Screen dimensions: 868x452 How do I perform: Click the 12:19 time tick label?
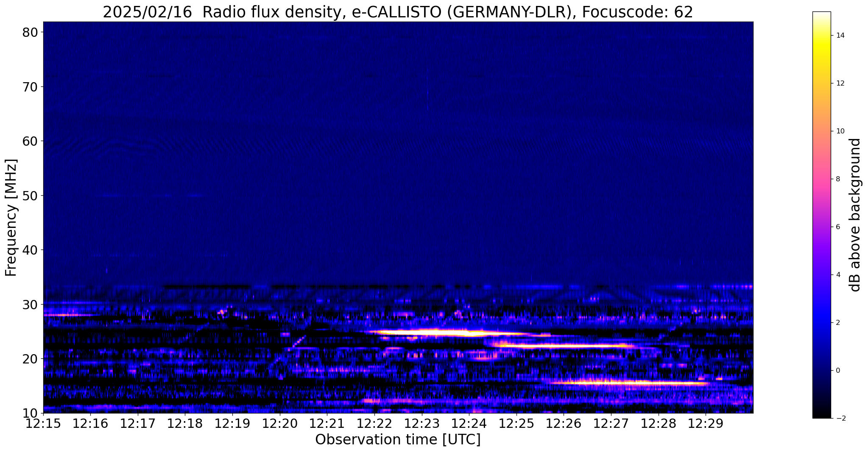232,424
